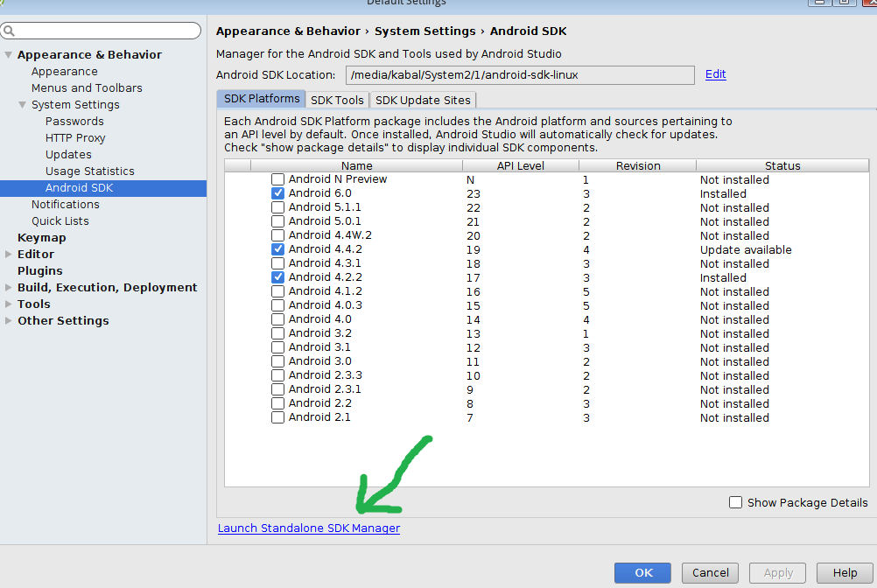The image size is (877, 588).
Task: Select Android SDK in sidebar
Action: tap(103, 188)
